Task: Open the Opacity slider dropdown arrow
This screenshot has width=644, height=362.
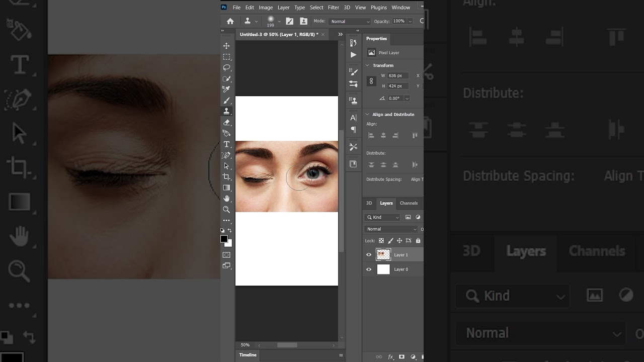Action: click(410, 21)
